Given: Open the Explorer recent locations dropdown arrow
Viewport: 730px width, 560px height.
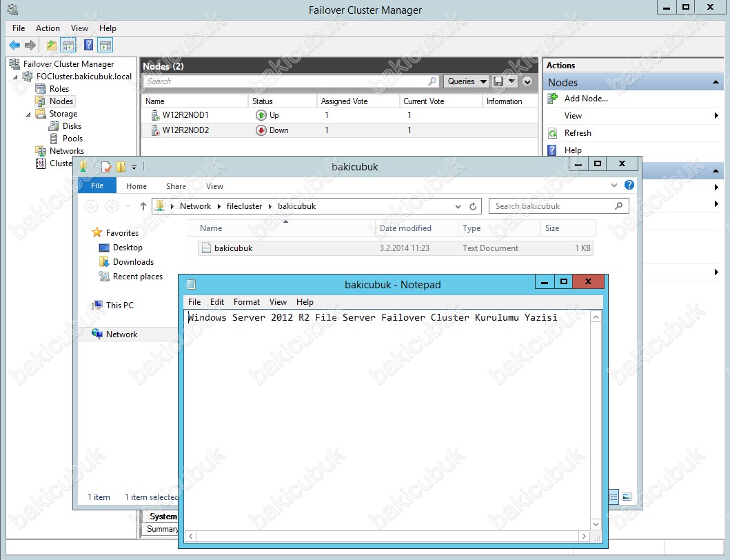Looking at the screenshot, I should pyautogui.click(x=128, y=206).
